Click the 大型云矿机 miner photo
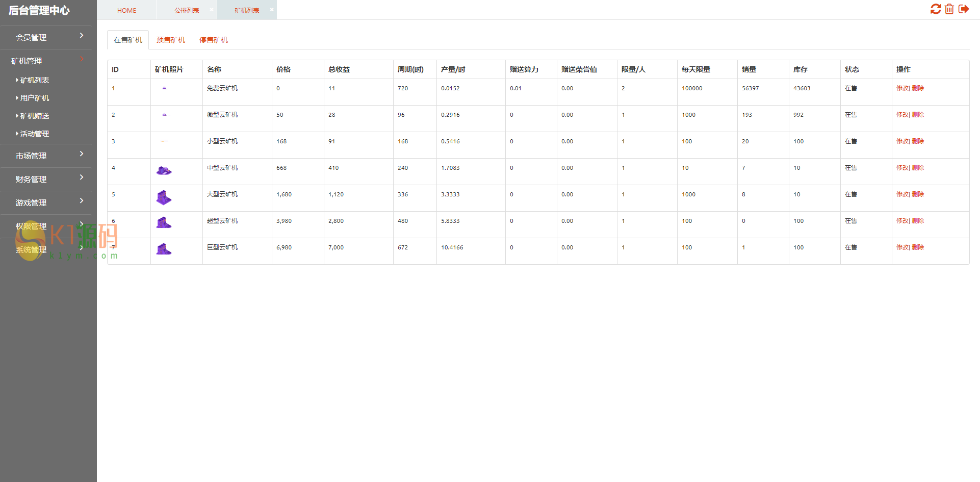The image size is (980, 482). pos(164,197)
